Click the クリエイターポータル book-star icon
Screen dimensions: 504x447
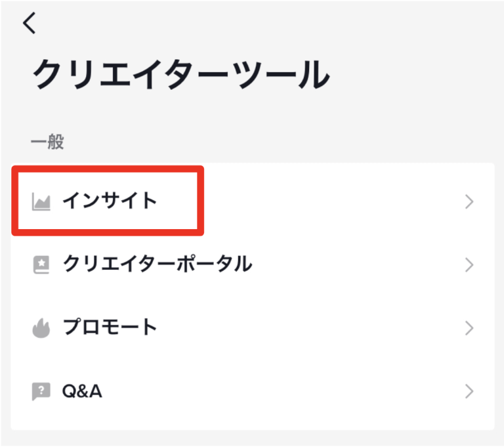point(41,265)
